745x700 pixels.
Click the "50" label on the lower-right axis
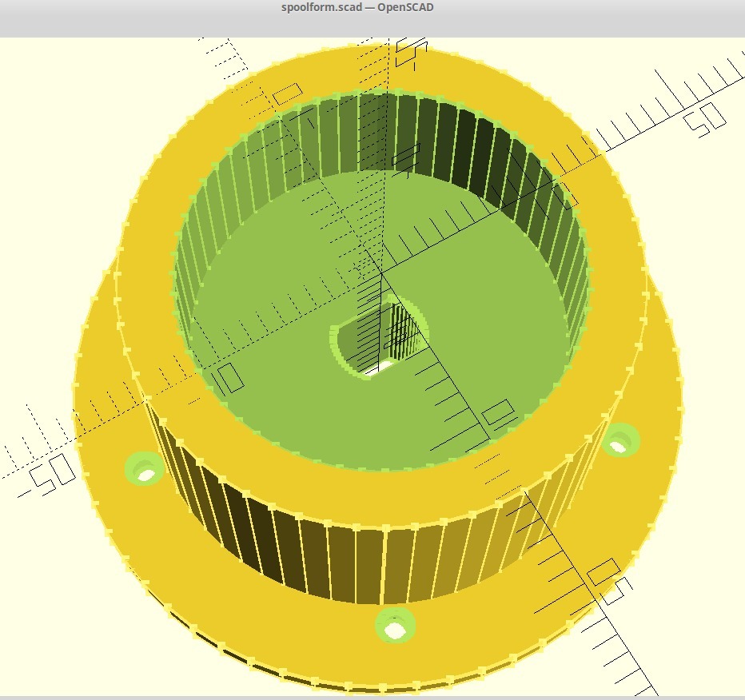(605, 581)
